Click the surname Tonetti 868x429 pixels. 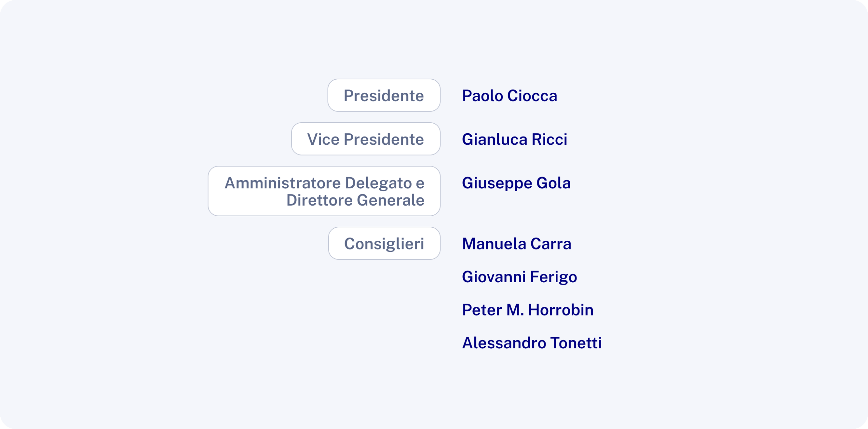pos(576,343)
